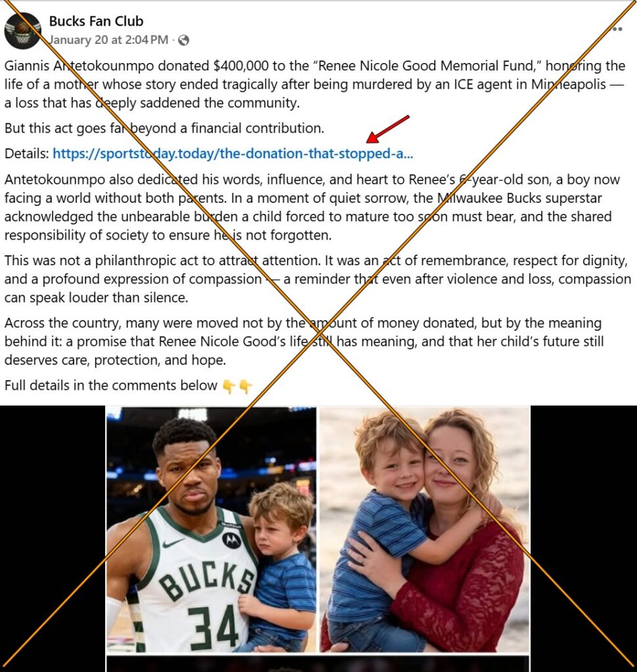637x672 pixels.
Task: Open the post options three-dots menu
Action: point(617,29)
